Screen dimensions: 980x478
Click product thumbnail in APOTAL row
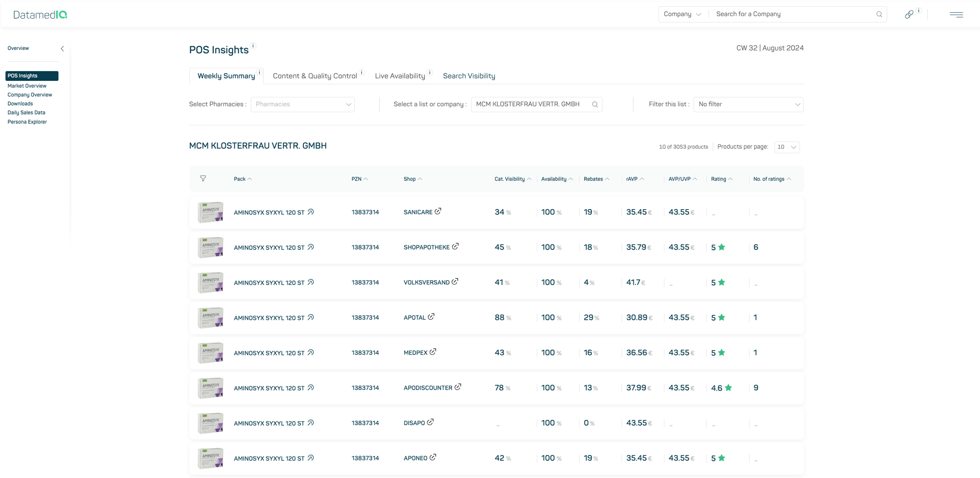211,318
